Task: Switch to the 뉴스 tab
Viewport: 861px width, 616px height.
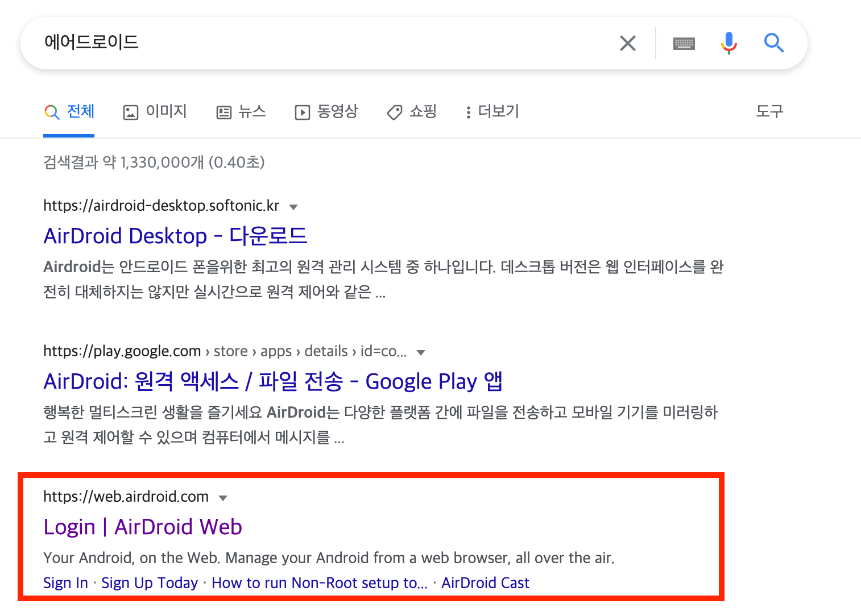Action: click(241, 111)
